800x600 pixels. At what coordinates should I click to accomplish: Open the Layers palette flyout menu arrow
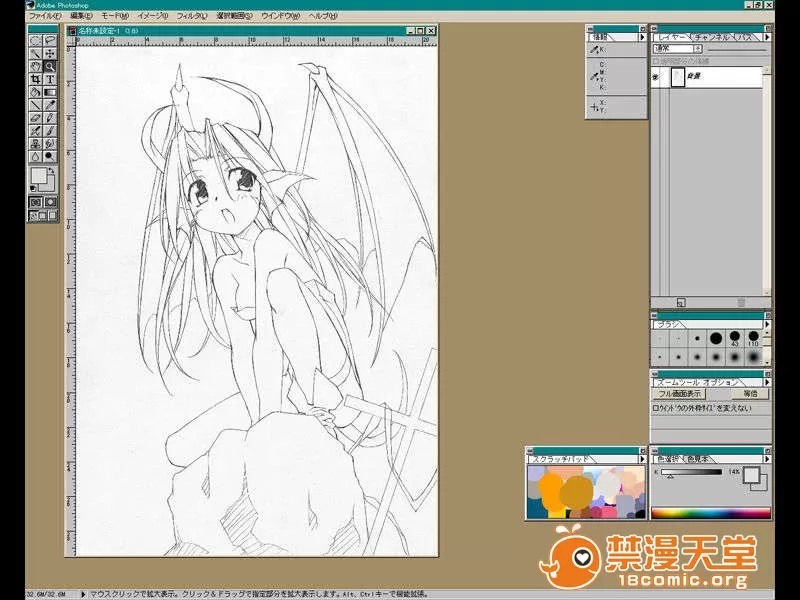point(766,37)
